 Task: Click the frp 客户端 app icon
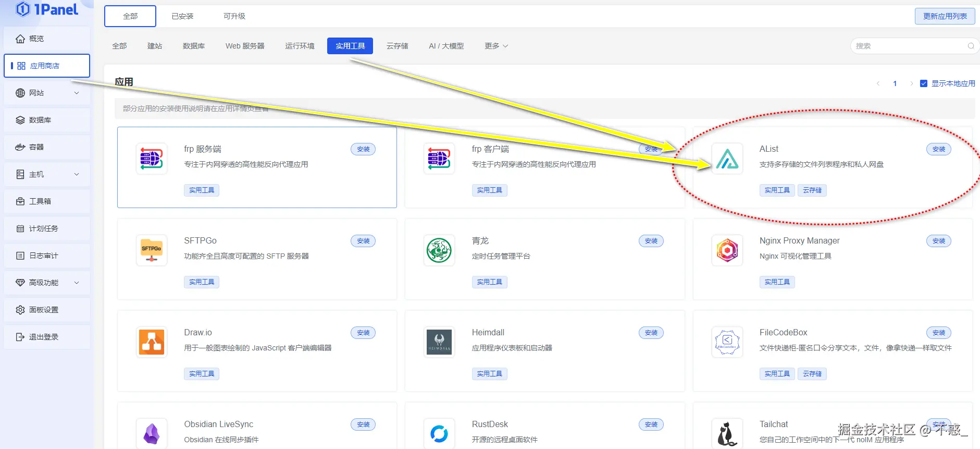point(439,159)
